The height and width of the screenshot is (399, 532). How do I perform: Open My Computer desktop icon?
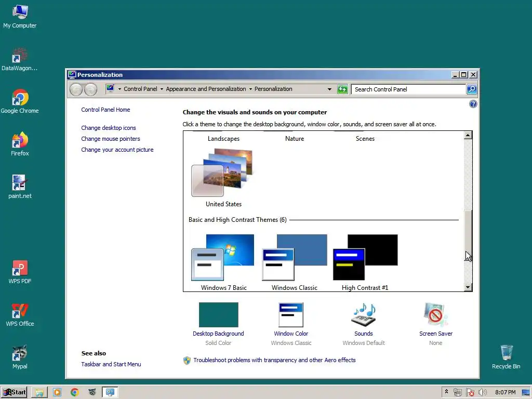[20, 17]
